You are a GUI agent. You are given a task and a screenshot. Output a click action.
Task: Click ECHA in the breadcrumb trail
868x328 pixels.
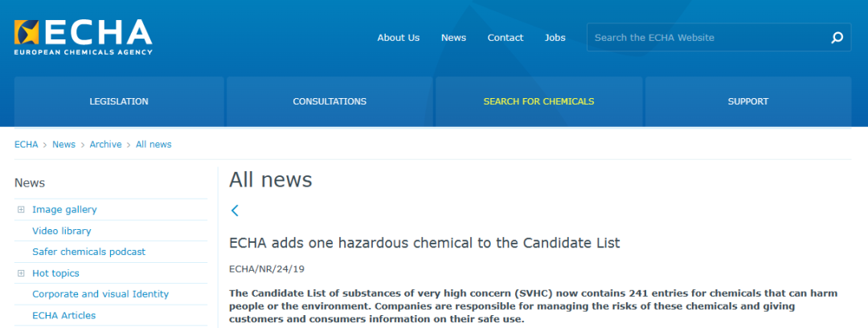point(27,145)
